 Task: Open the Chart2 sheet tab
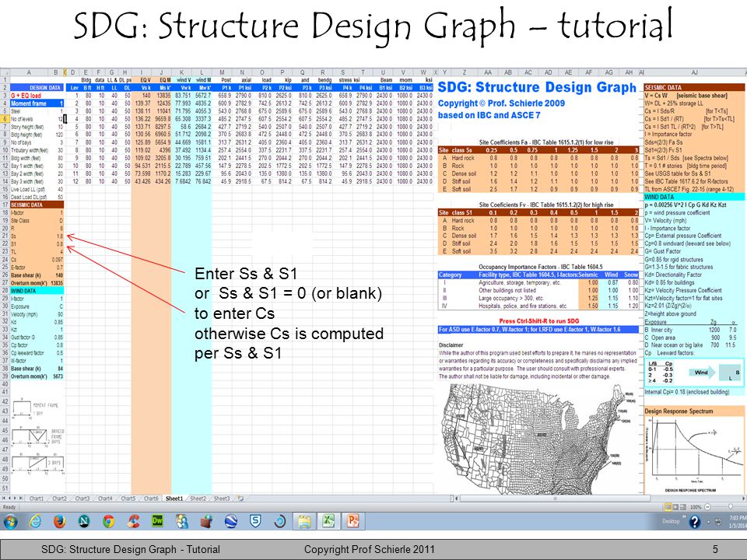tap(59, 499)
